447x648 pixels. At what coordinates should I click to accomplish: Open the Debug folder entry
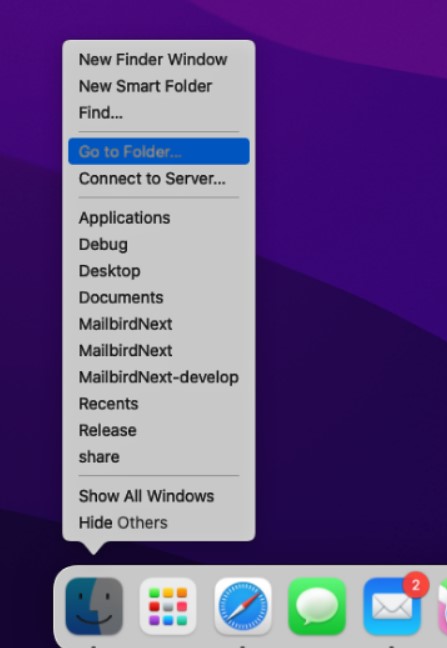click(x=159, y=244)
